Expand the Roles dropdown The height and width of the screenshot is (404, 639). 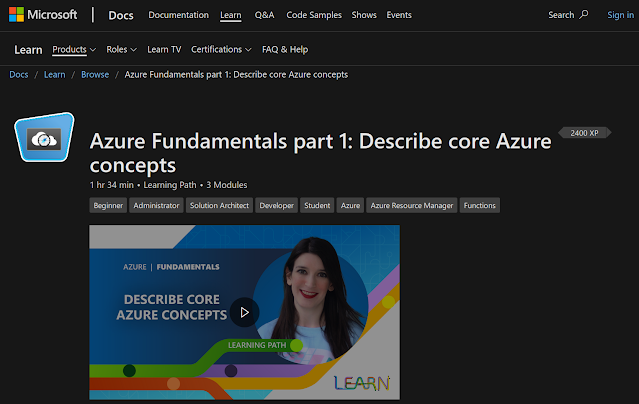click(x=121, y=49)
